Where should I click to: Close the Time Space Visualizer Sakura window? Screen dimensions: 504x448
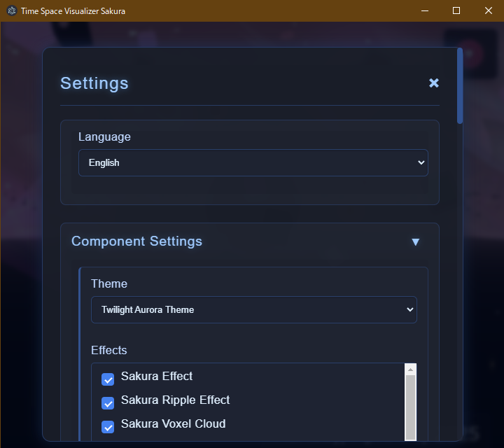click(488, 11)
